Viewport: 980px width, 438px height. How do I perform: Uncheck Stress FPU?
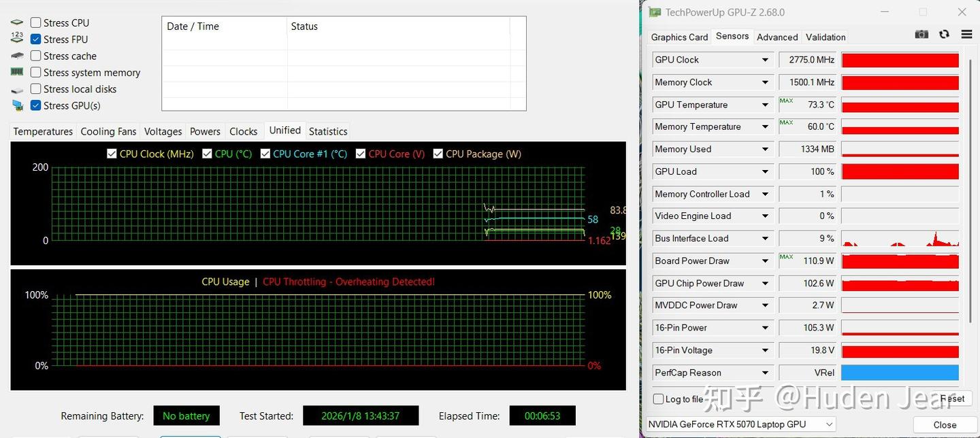[x=36, y=39]
